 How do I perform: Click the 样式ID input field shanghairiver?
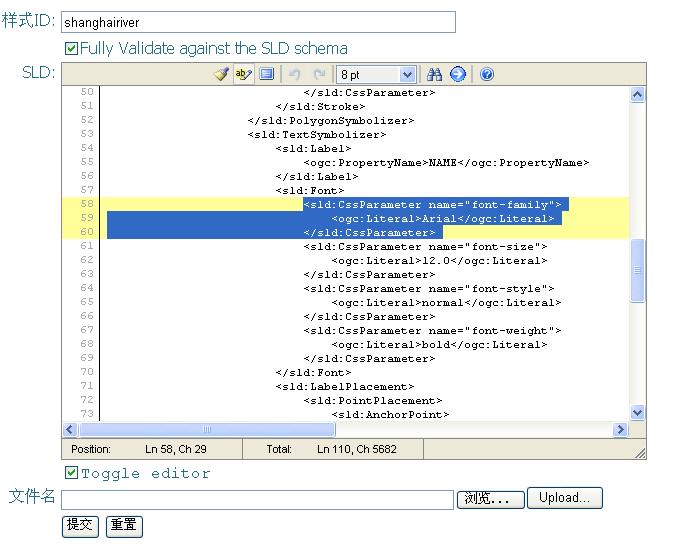[x=258, y=22]
